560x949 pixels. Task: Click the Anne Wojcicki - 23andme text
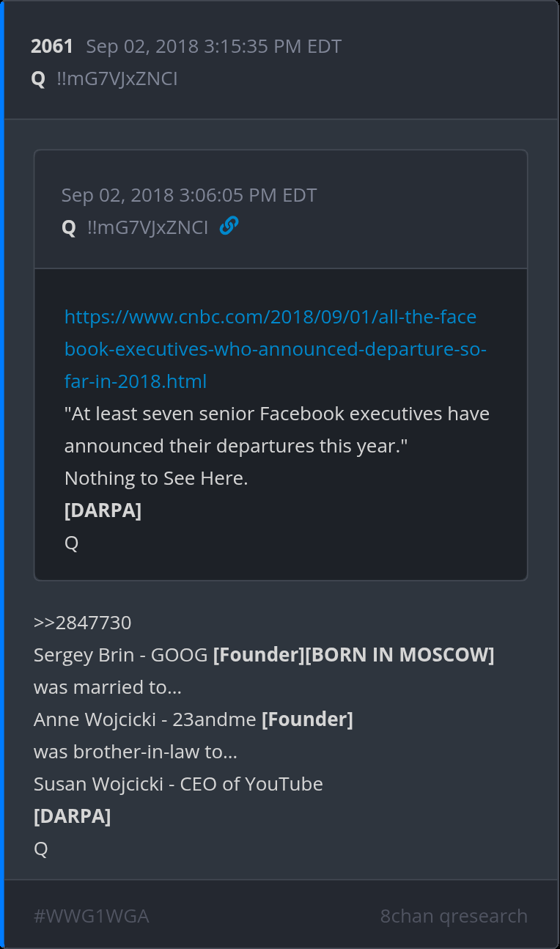pyautogui.click(x=145, y=719)
